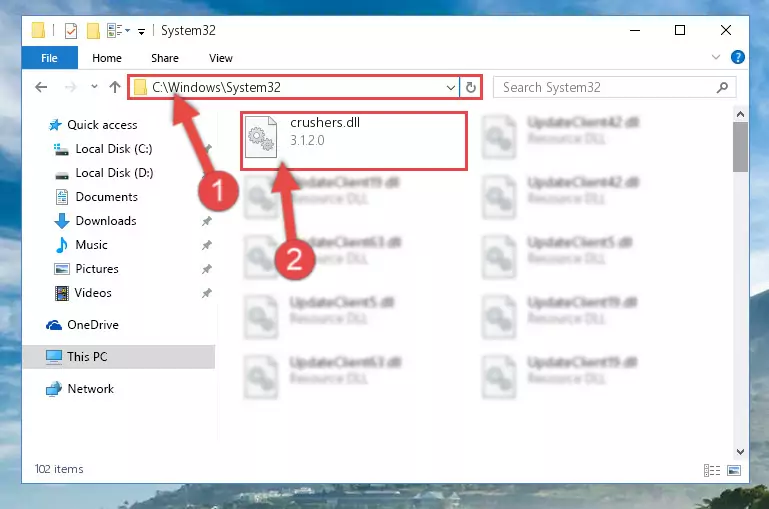Viewport: 769px width, 509px height.
Task: Click the Music note icon
Action: pos(62,245)
